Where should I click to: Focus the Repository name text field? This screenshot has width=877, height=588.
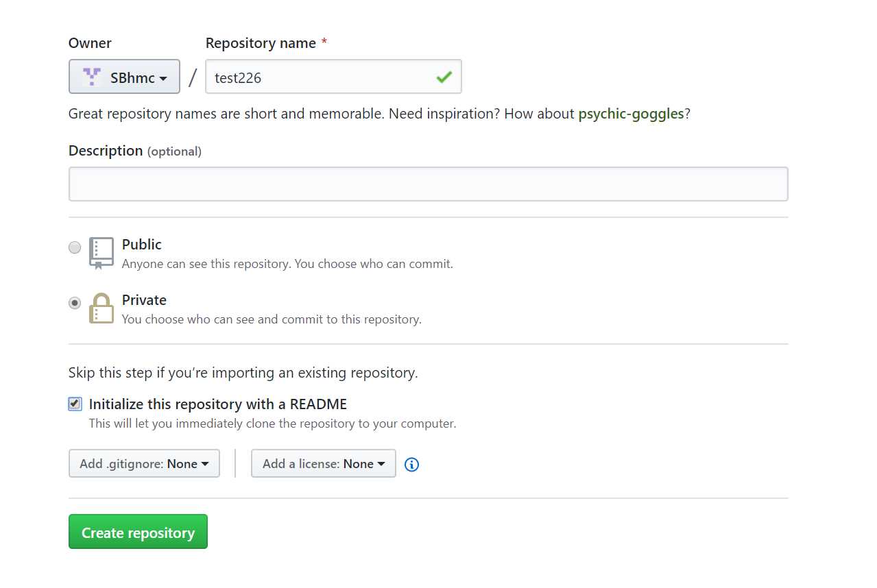322,77
